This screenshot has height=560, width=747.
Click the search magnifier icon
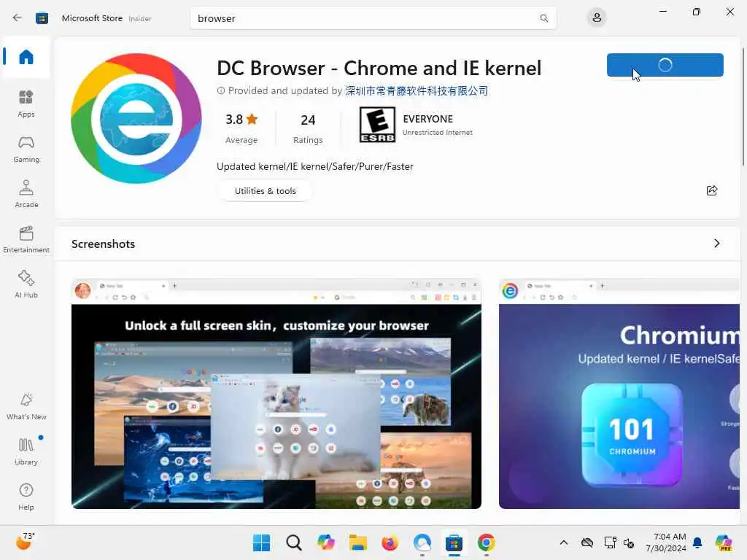[x=543, y=18]
